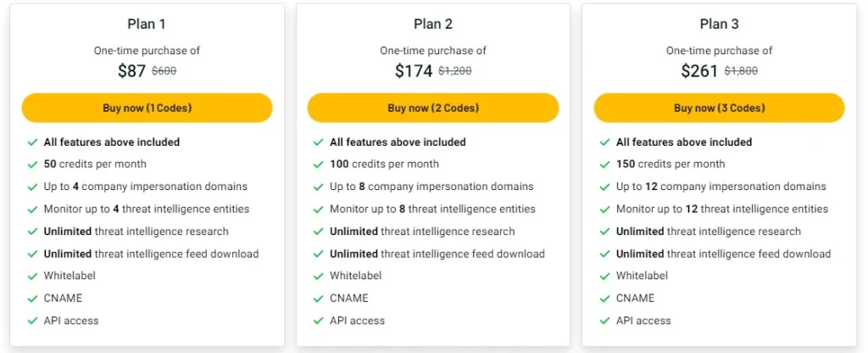
Task: Click checkmark beside 150 credits per month
Action: click(604, 164)
